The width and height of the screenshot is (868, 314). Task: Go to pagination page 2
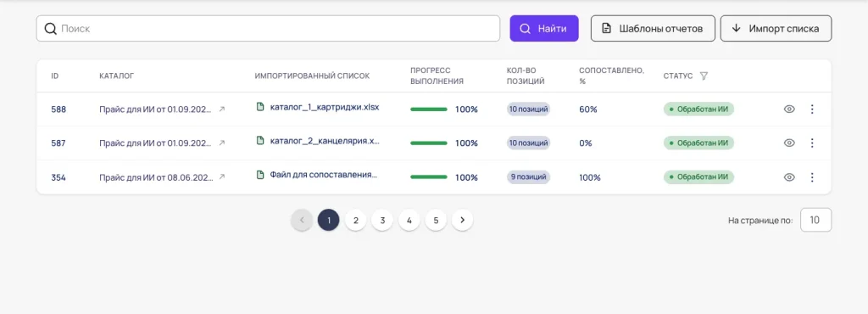[x=355, y=221]
